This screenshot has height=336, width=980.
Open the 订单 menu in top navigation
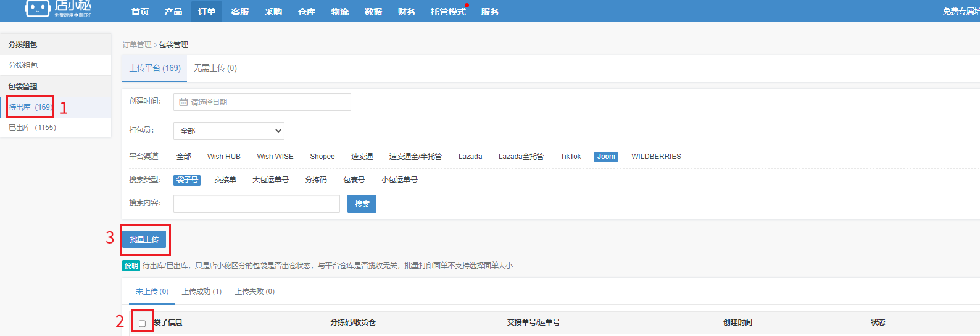[207, 12]
